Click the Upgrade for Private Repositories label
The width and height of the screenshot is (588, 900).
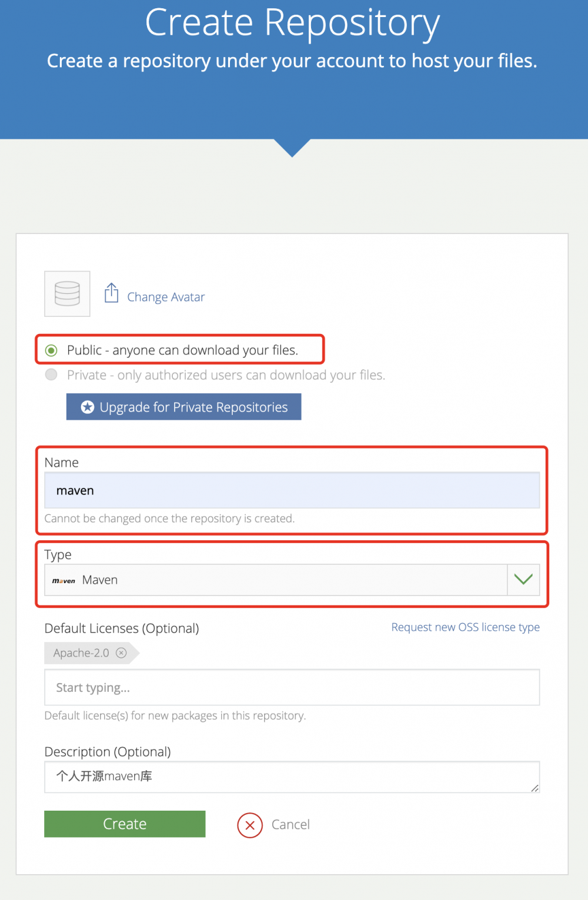coord(193,407)
